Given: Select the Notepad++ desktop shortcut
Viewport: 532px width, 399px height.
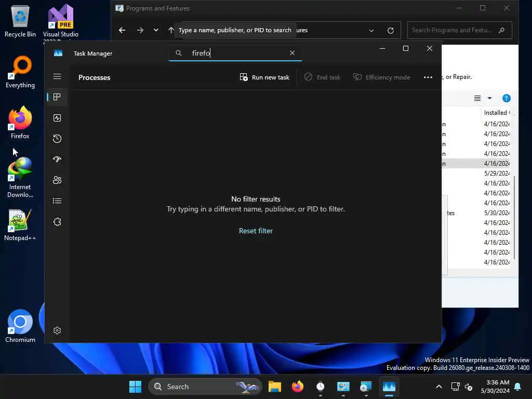Looking at the screenshot, I should pyautogui.click(x=20, y=224).
